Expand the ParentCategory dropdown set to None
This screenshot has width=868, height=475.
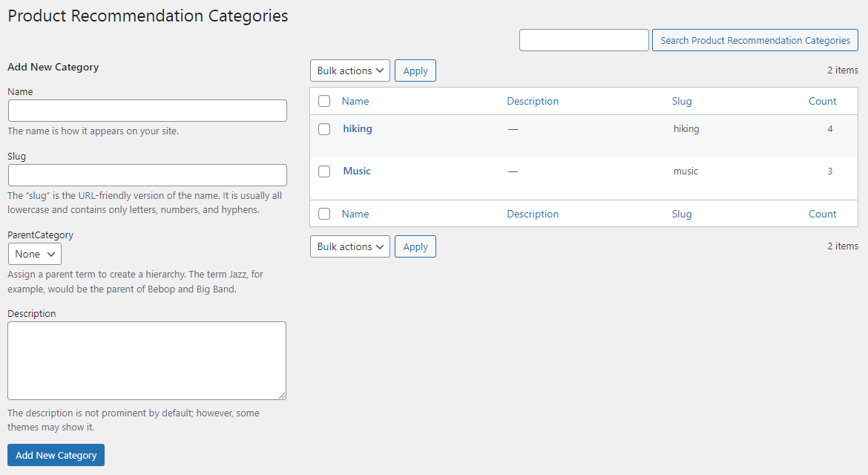pyautogui.click(x=35, y=254)
